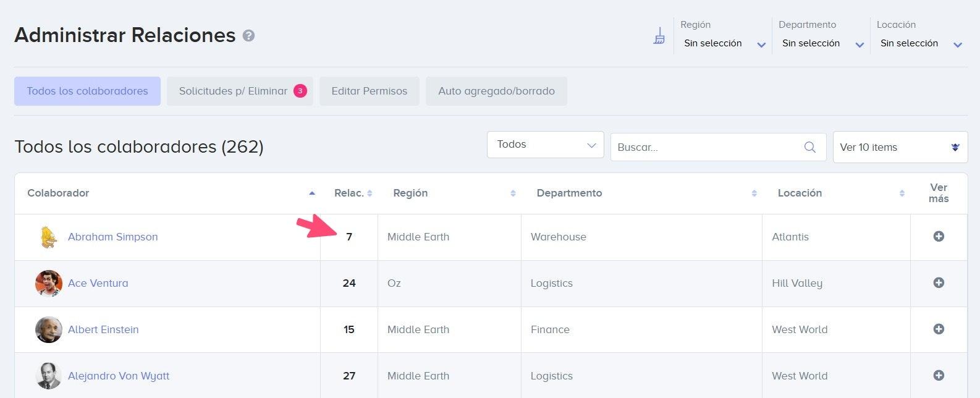Viewport: 980px width, 398px height.
Task: Open the Departmento filter dropdown
Action: (x=822, y=43)
